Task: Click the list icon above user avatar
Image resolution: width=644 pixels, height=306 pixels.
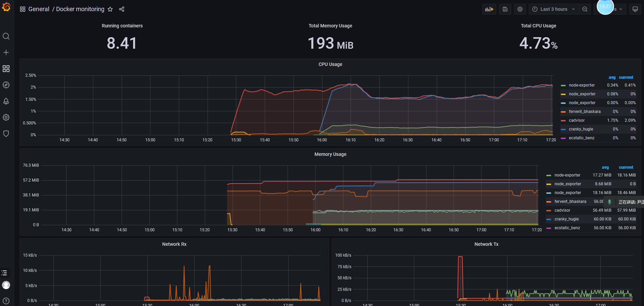Action: 4,273
